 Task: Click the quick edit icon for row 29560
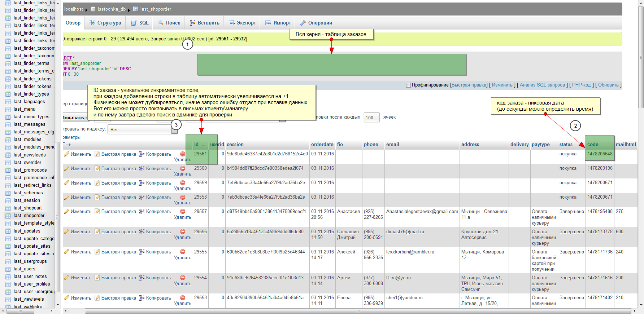pos(97,168)
